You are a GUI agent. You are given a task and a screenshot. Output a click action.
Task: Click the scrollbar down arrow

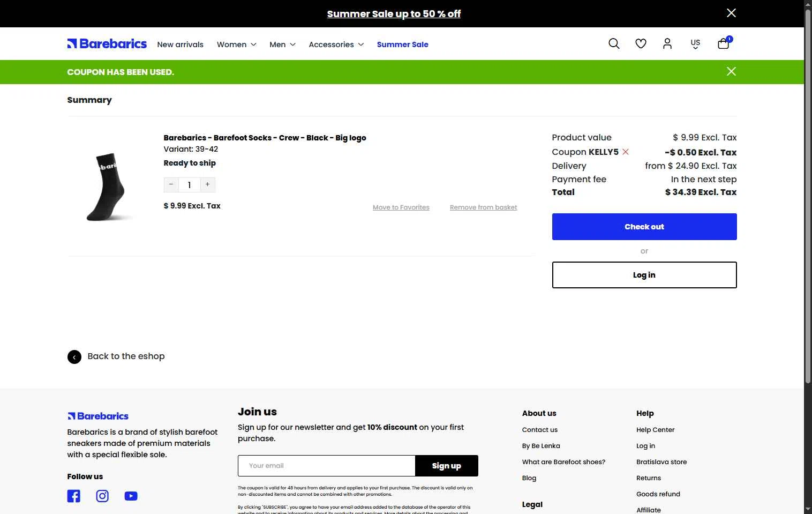tap(808, 509)
